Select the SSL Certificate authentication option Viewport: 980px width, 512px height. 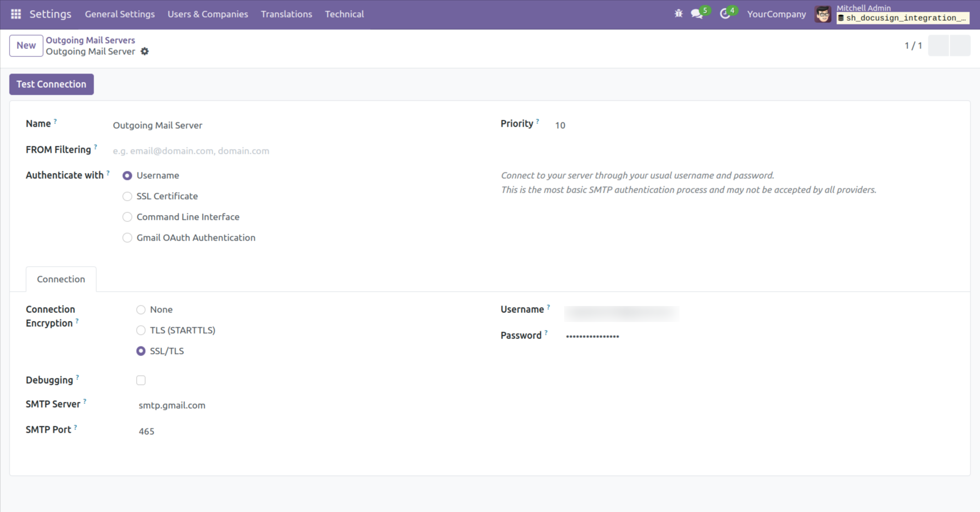pyautogui.click(x=127, y=196)
